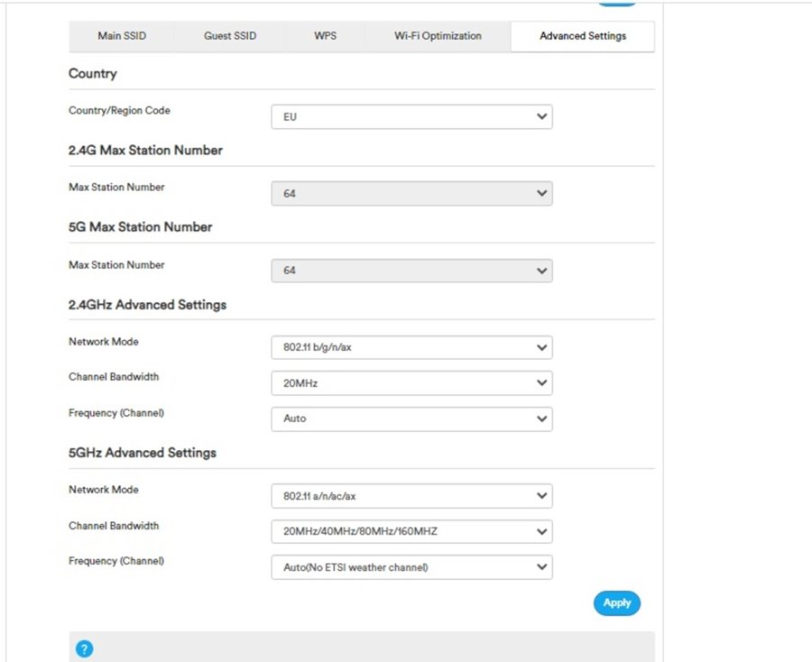Screen dimensions: 812x662
Task: Open the Country/Region Code dropdown showing EU
Action: coord(411,117)
